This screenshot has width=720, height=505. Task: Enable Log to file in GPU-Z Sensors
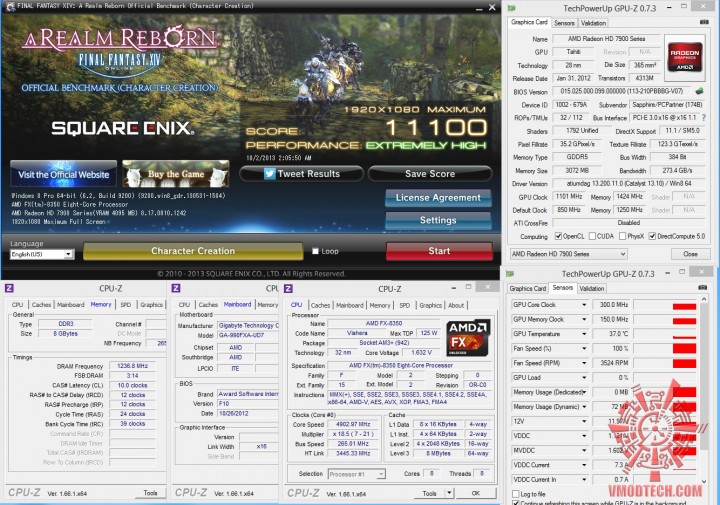click(515, 494)
